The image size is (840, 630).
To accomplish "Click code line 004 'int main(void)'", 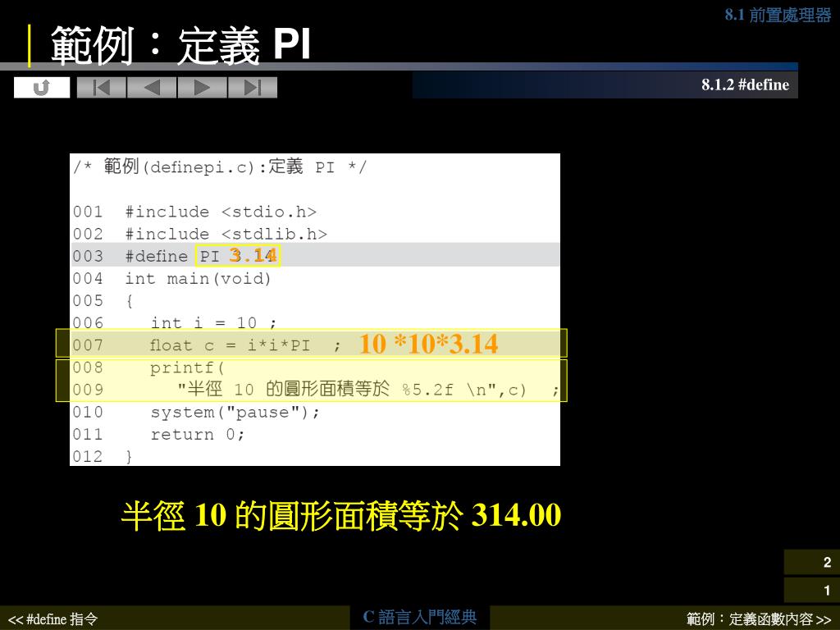I will point(199,279).
